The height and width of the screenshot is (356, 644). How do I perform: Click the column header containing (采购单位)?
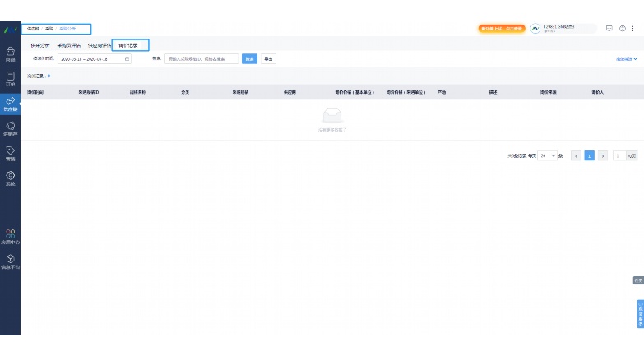pos(405,92)
